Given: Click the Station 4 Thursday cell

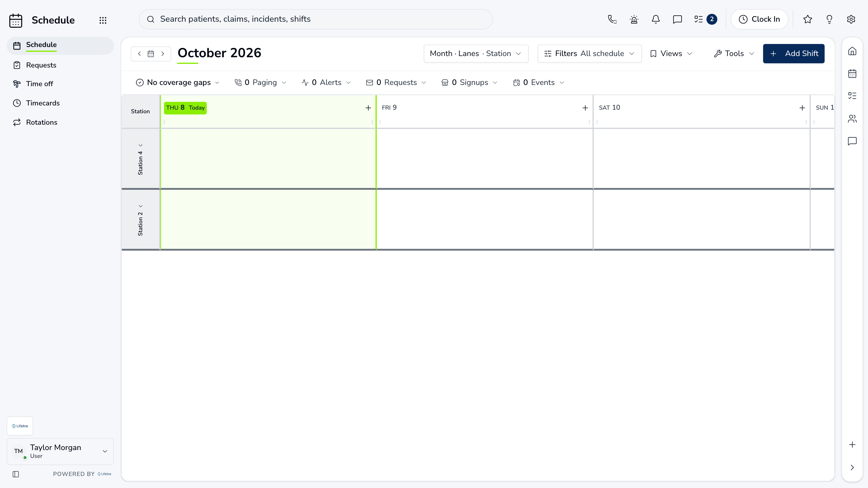Looking at the screenshot, I should click(x=268, y=158).
